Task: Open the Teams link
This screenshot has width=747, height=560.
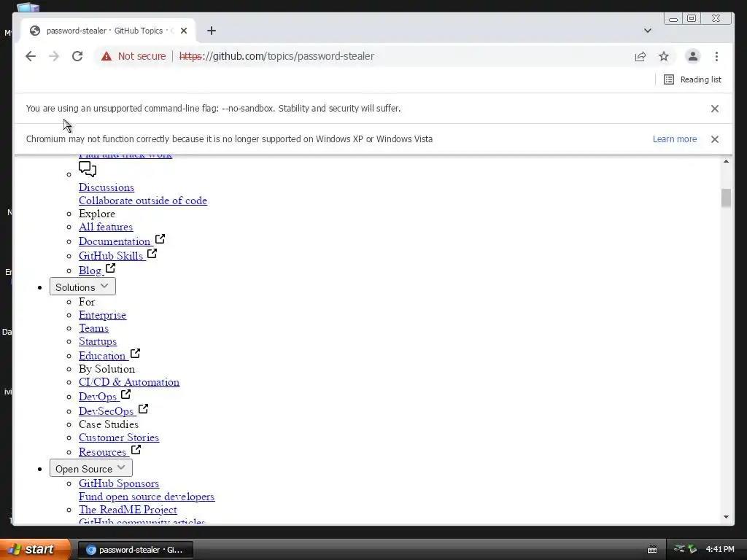Action: [93, 329]
